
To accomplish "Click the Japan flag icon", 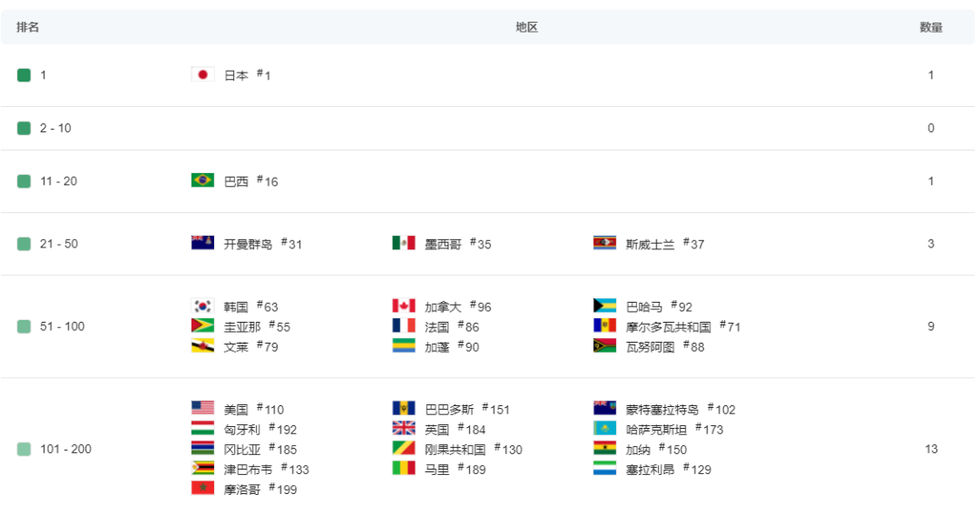I will coord(202,75).
